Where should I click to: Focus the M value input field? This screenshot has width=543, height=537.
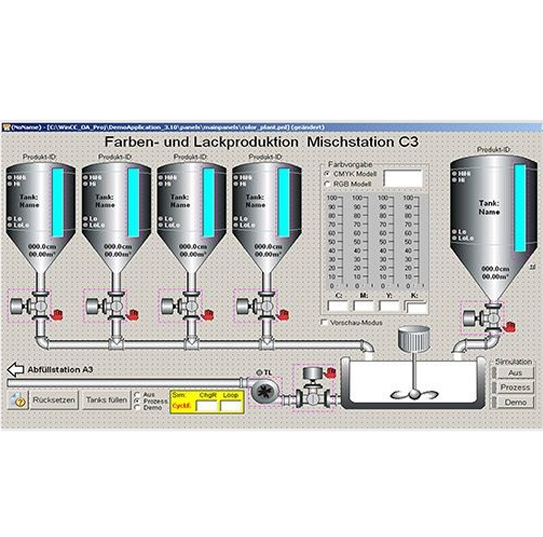point(364,306)
